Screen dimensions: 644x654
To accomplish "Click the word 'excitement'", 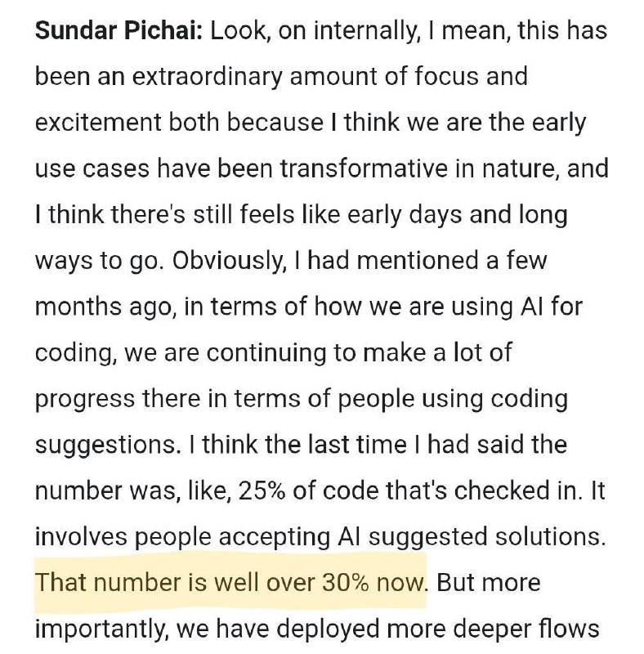I will click(98, 123).
